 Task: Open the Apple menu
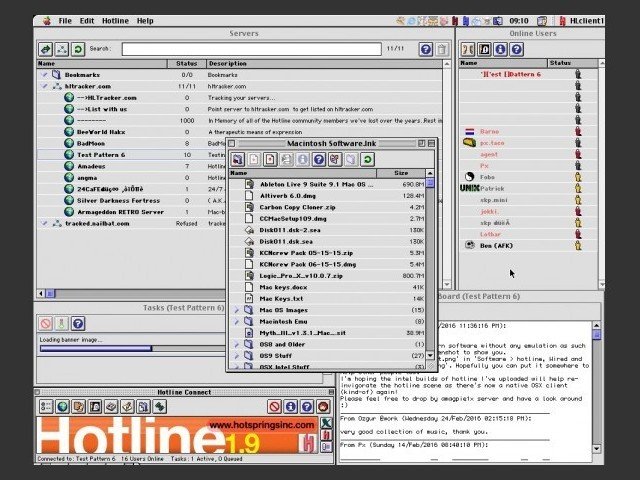coord(47,21)
